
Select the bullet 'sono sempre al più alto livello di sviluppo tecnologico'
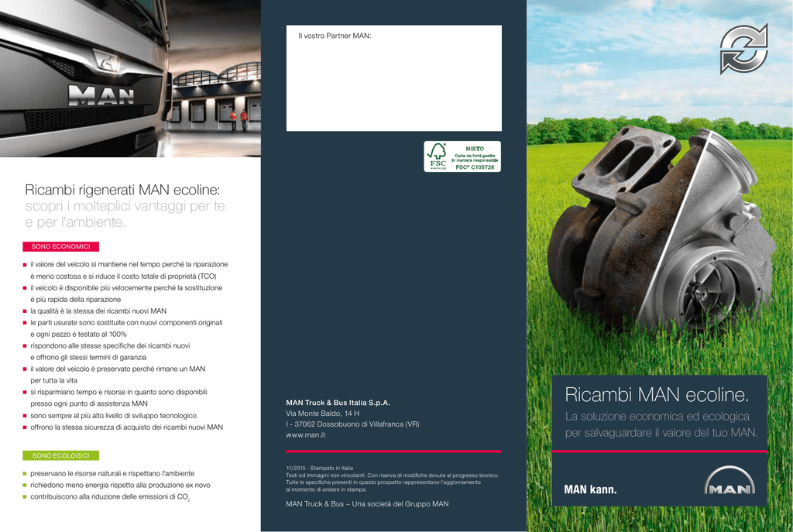coord(113,416)
